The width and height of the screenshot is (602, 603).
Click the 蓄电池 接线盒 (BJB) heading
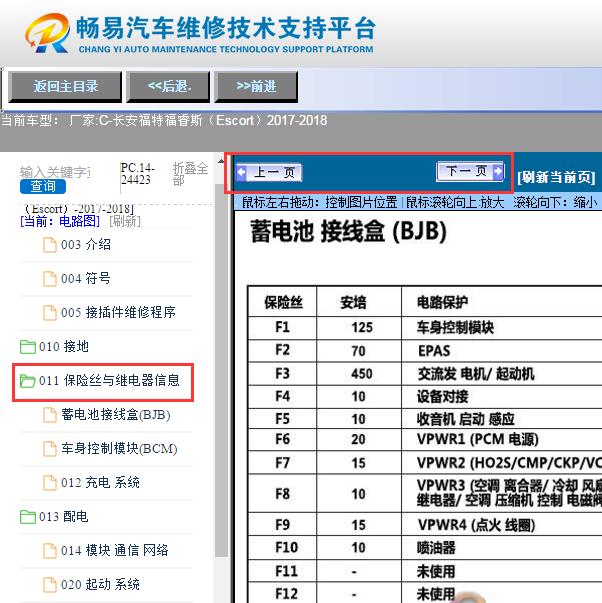(x=349, y=232)
